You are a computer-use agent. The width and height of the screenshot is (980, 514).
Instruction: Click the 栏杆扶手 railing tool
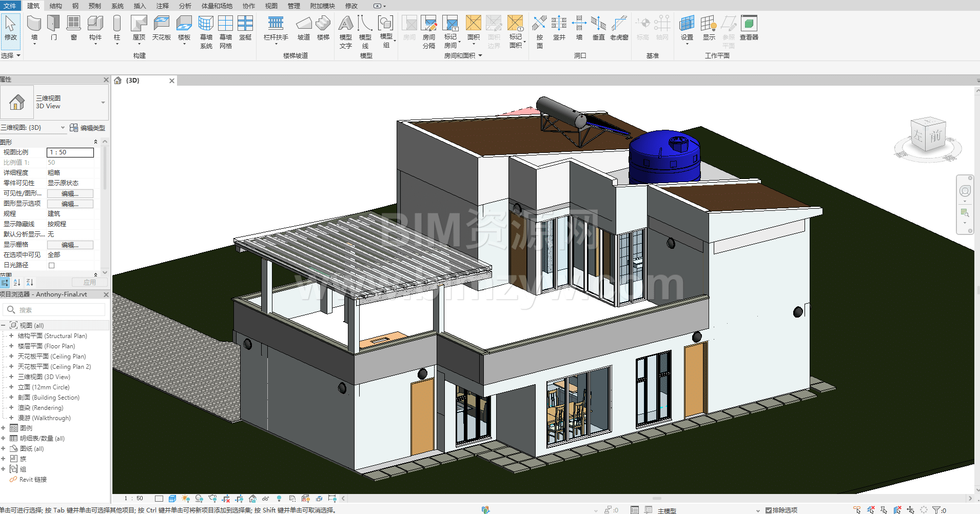tap(276, 28)
